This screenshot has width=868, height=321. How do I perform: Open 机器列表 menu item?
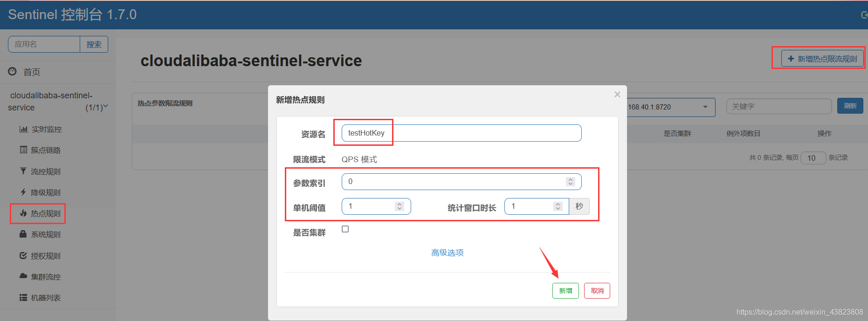pos(46,298)
